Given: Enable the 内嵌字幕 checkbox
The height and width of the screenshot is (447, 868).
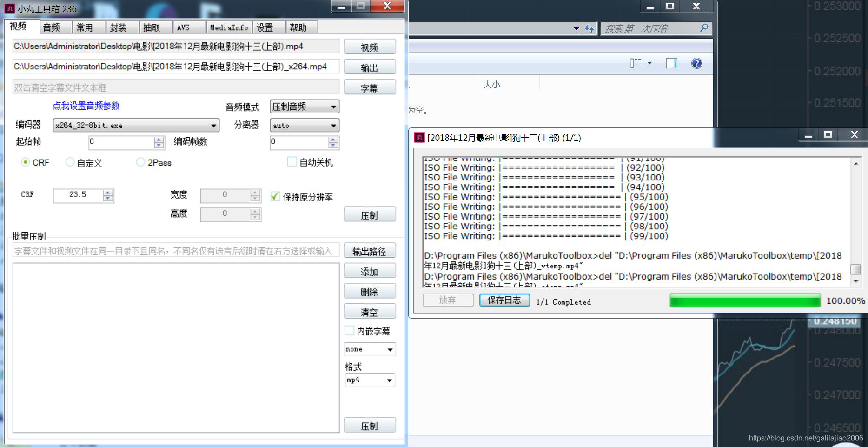Looking at the screenshot, I should (349, 331).
